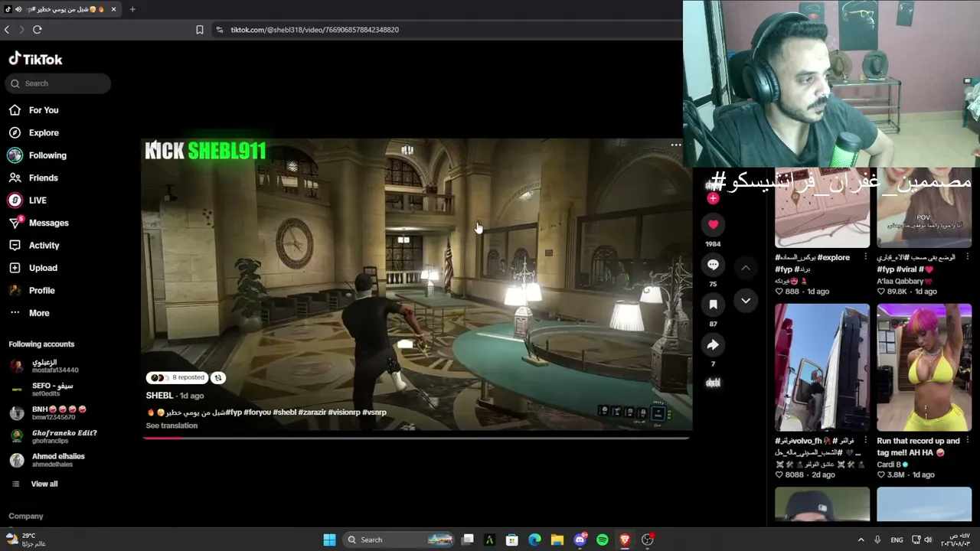Open Microsoft Edge from the taskbar
The image size is (980, 551).
tap(535, 540)
